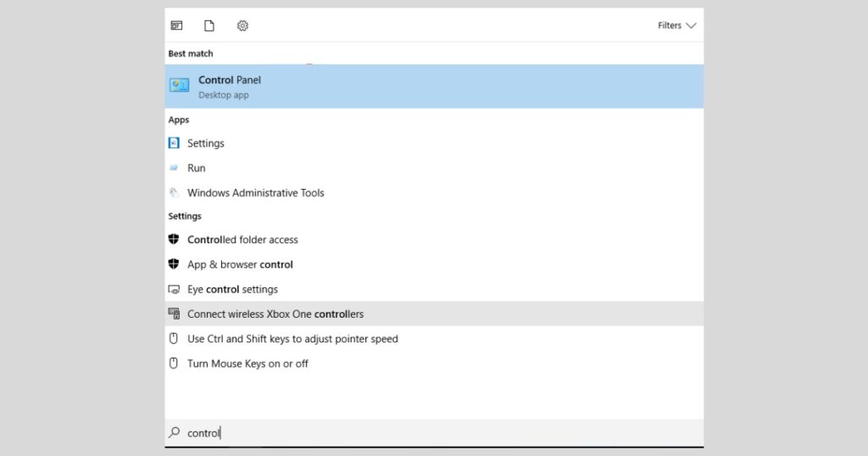Click the Windows Administrative Tools icon
The width and height of the screenshot is (868, 456).
[x=174, y=192]
